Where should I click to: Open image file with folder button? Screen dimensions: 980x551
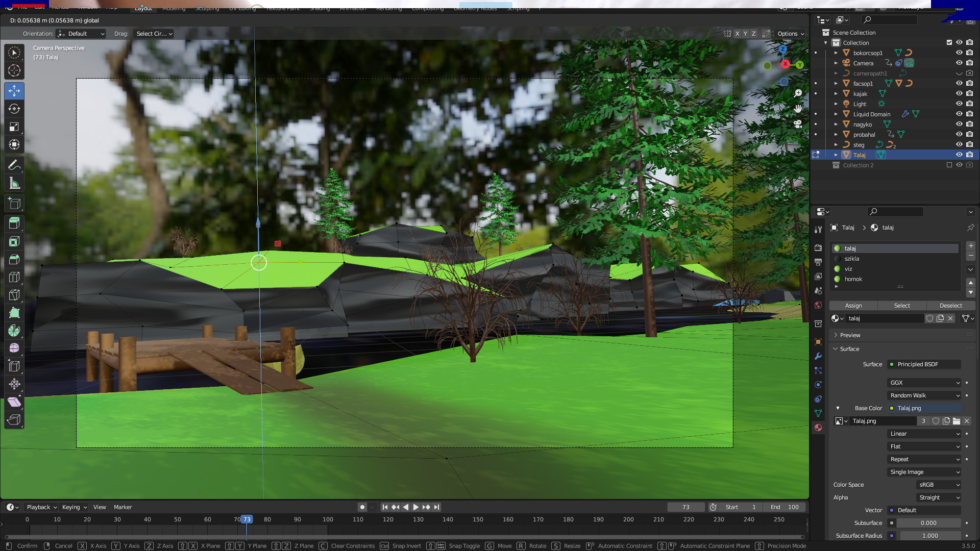[x=957, y=421]
